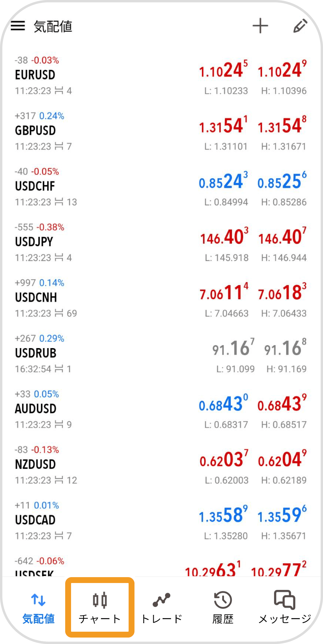The width and height of the screenshot is (323, 644).
Task: Tap the USDCNH ask price 7.06183
Action: [x=282, y=292]
